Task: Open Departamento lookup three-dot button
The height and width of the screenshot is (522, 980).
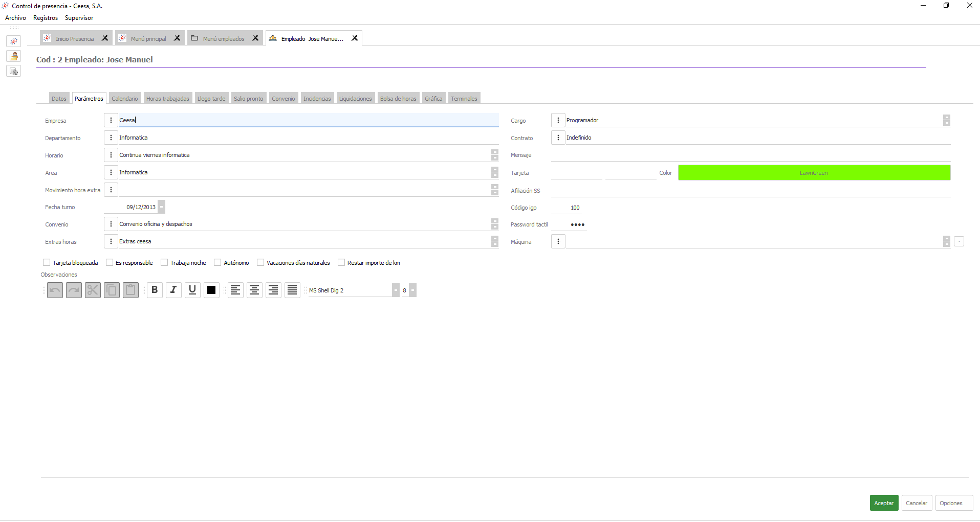Action: 111,138
